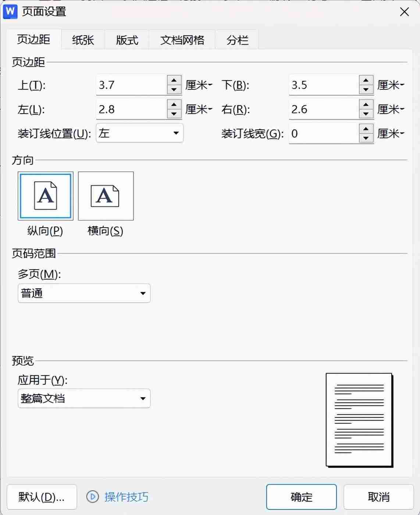Decrease top margin with down arrow
Screen dimensions: 420x515
point(174,90)
